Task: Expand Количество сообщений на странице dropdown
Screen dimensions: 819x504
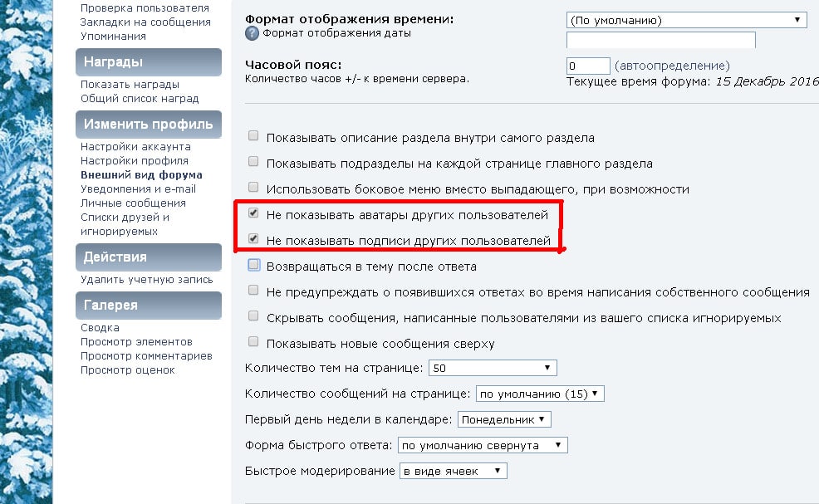Action: click(540, 394)
